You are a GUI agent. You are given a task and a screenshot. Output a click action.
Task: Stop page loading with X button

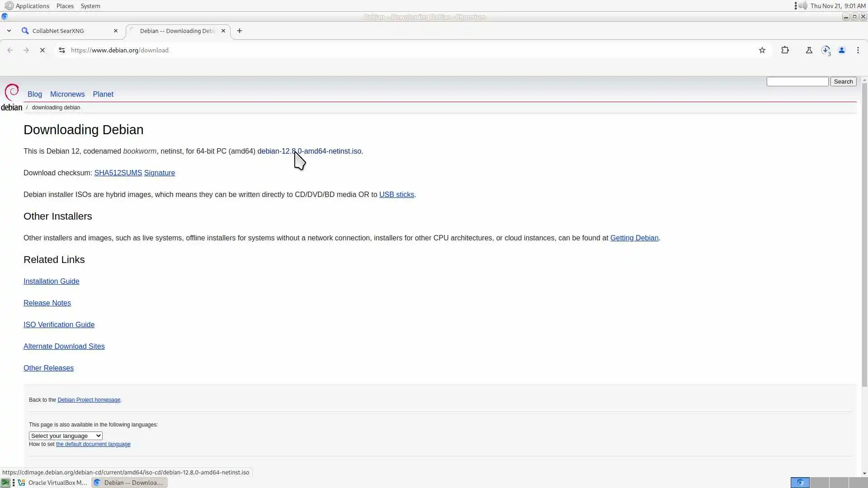(42, 50)
